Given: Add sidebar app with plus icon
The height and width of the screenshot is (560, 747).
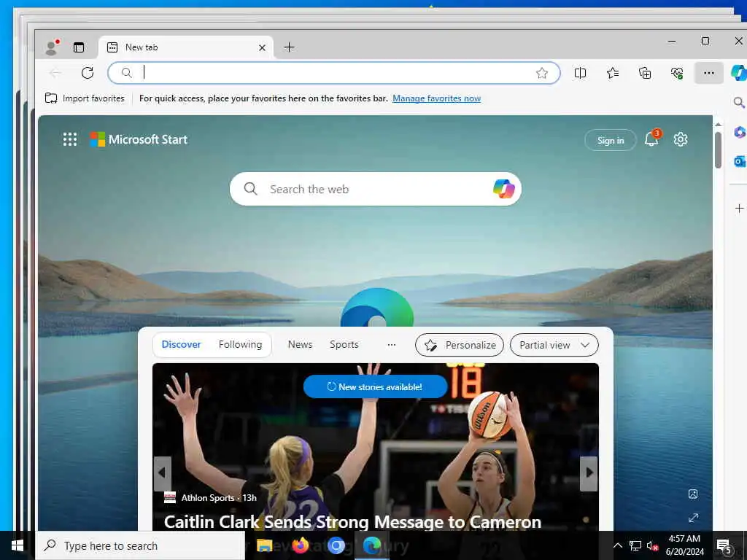Looking at the screenshot, I should click(739, 208).
